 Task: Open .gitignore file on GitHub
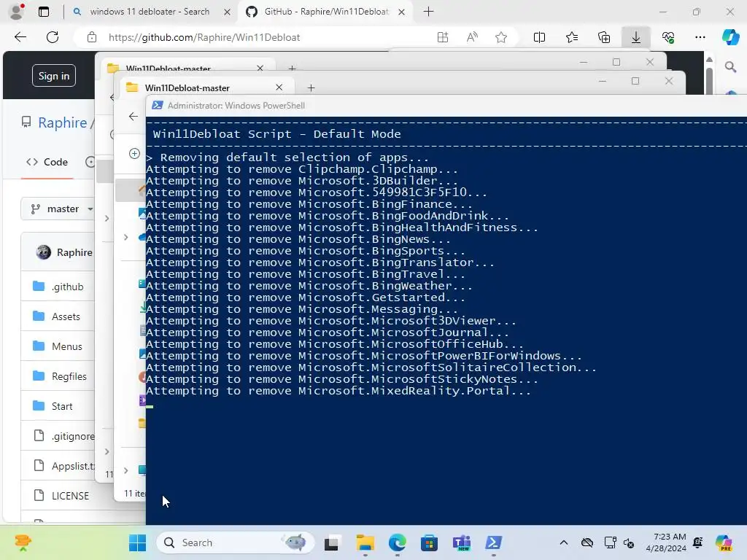(73, 436)
